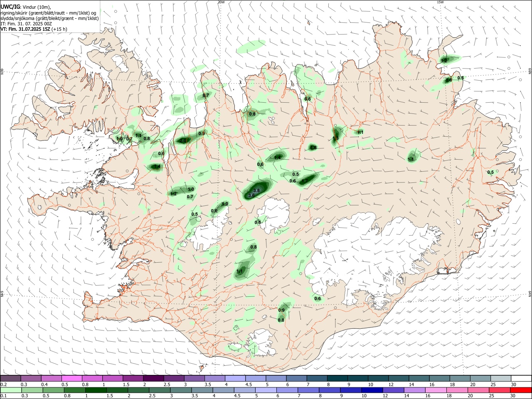Viewport: 532px width, 399px height.
Task: Click the 'VT: Fim. 31.07.2025 15Z (+15 h)' line
Action: [34, 29]
